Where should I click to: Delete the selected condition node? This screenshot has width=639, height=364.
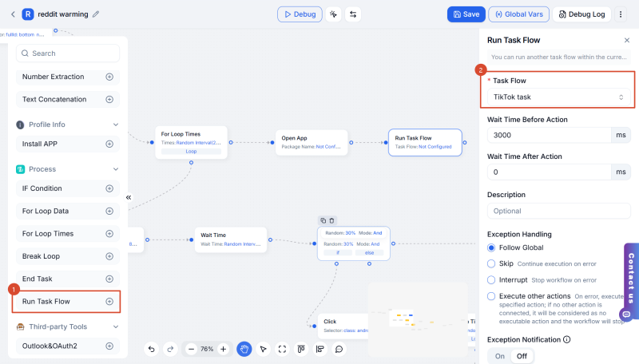click(x=331, y=220)
